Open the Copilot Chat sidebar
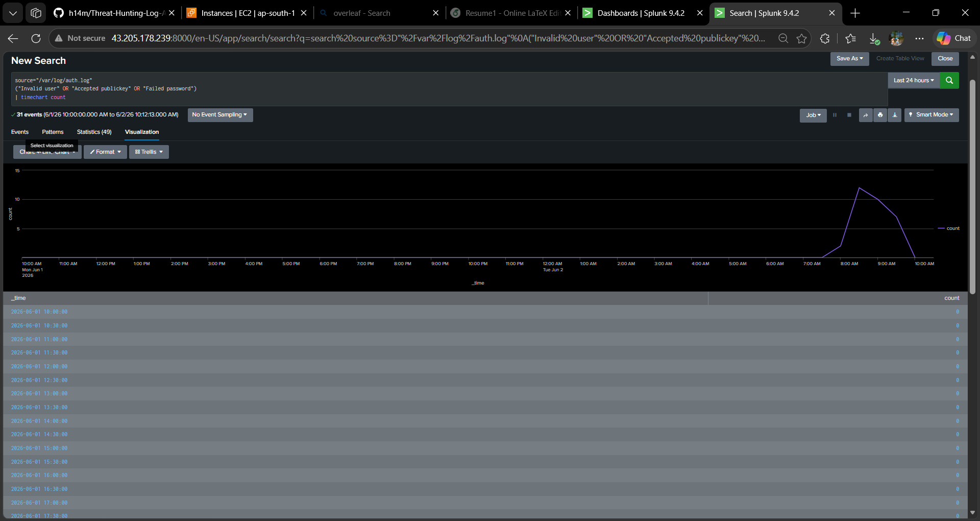The image size is (980, 521). tap(954, 38)
